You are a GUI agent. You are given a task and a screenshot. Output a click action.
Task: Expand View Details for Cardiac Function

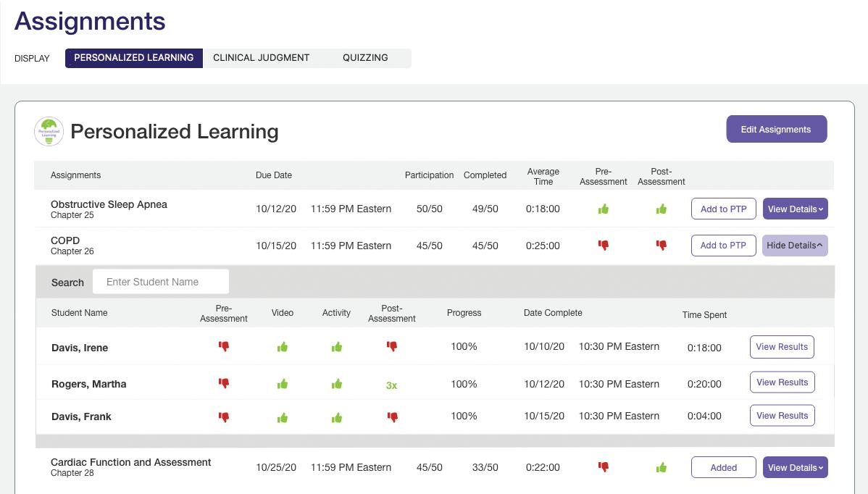point(795,468)
